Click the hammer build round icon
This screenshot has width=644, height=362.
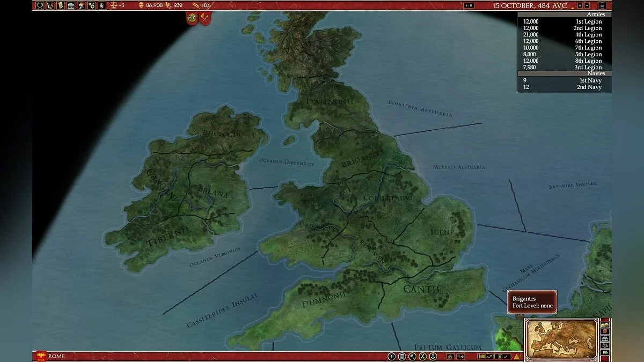tap(412, 357)
